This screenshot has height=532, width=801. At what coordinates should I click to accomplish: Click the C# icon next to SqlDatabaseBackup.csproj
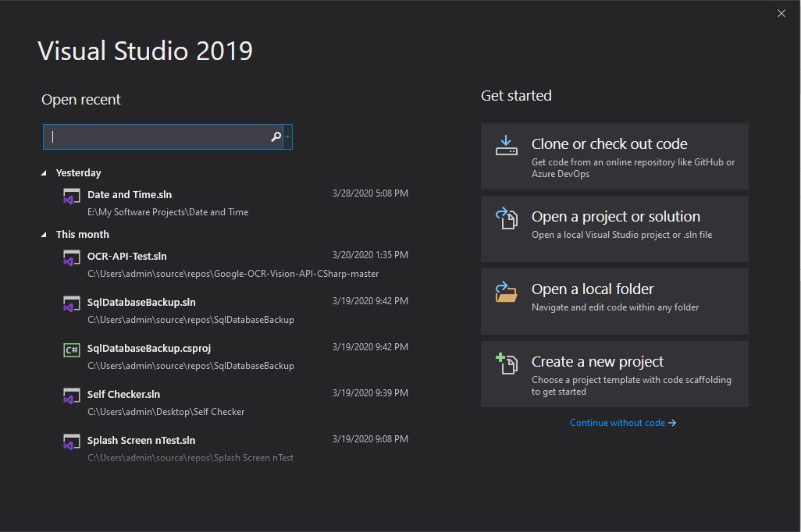click(72, 349)
